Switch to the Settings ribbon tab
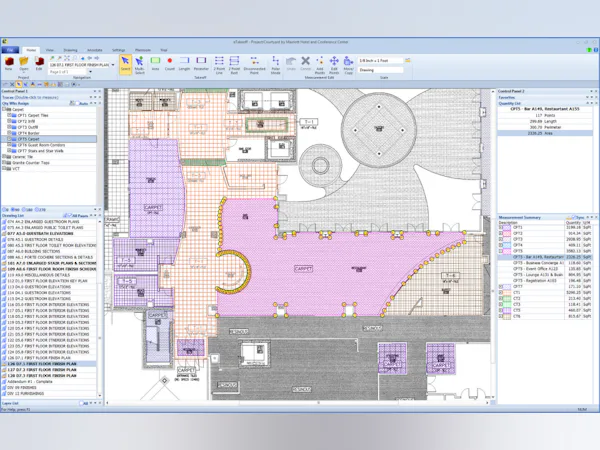 (119, 50)
